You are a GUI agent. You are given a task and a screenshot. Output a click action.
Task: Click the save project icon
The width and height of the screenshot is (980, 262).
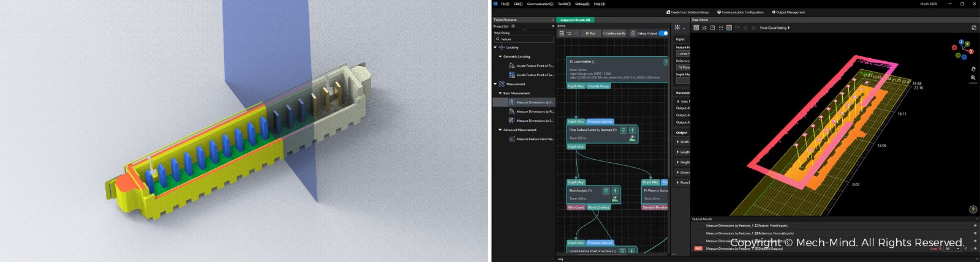562,33
